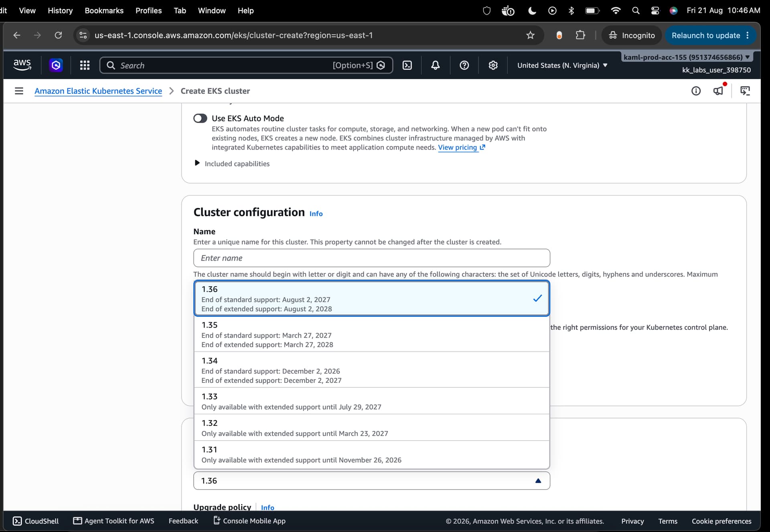Open the AWS services grid menu
Image resolution: width=770 pixels, height=532 pixels.
(85, 65)
